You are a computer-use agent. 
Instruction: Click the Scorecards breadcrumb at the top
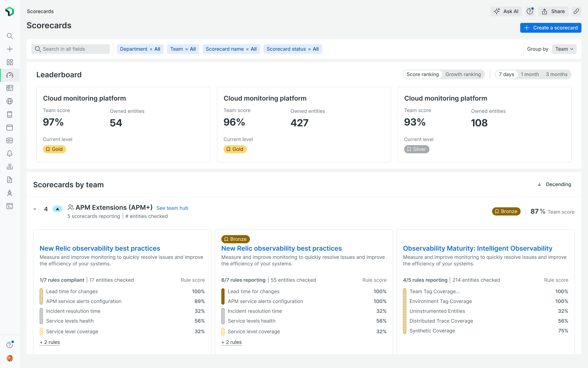(40, 11)
